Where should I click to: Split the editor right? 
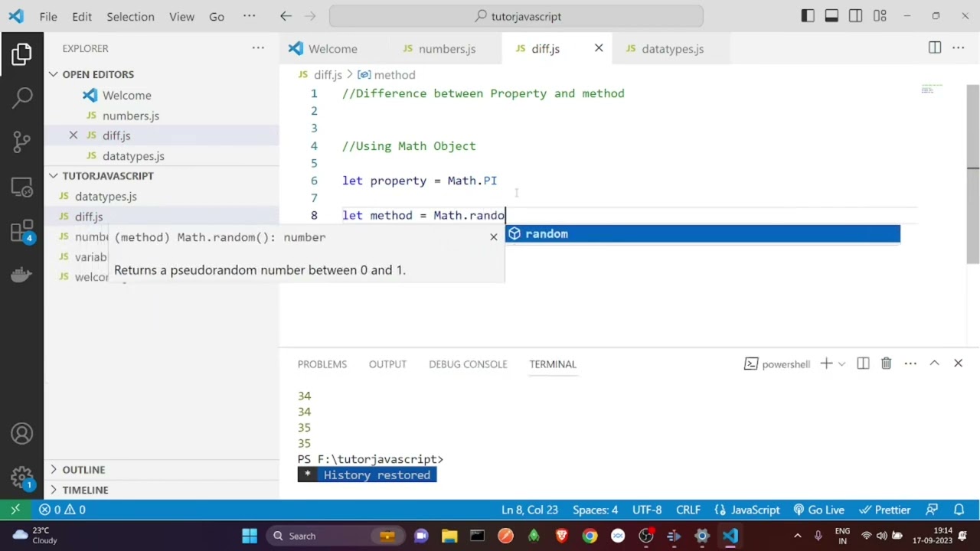pyautogui.click(x=935, y=48)
